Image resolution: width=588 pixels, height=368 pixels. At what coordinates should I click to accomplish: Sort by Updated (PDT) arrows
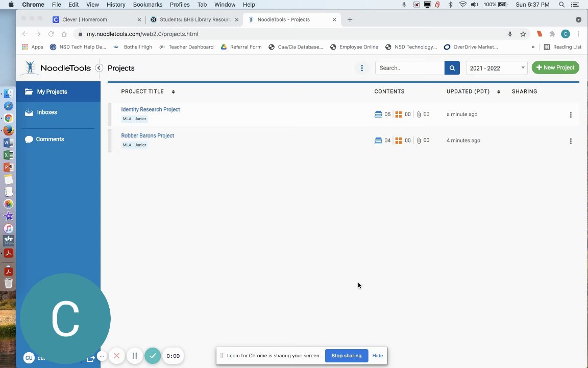tap(498, 91)
